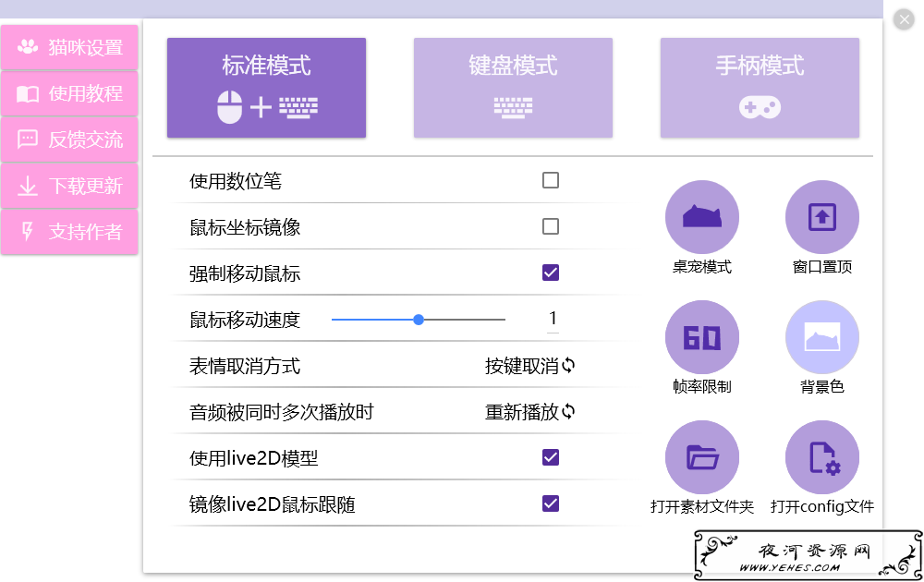
Task: Cycle audio replay option 重新播放
Action: point(529,412)
